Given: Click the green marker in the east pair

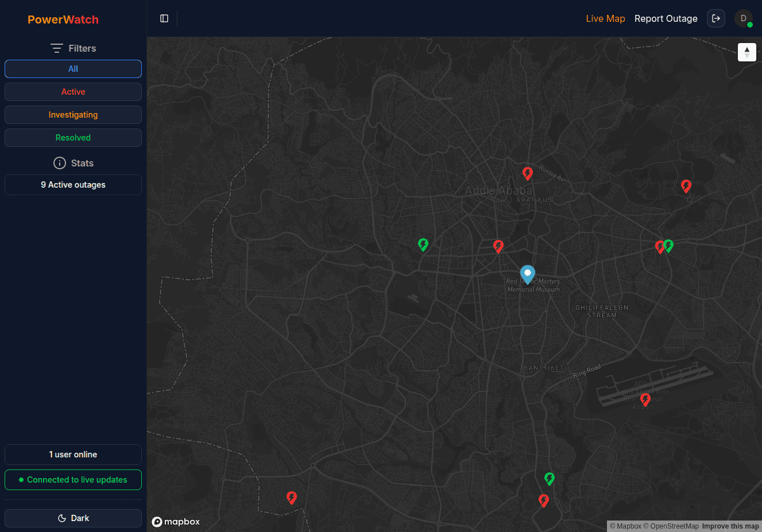Looking at the screenshot, I should coord(668,246).
